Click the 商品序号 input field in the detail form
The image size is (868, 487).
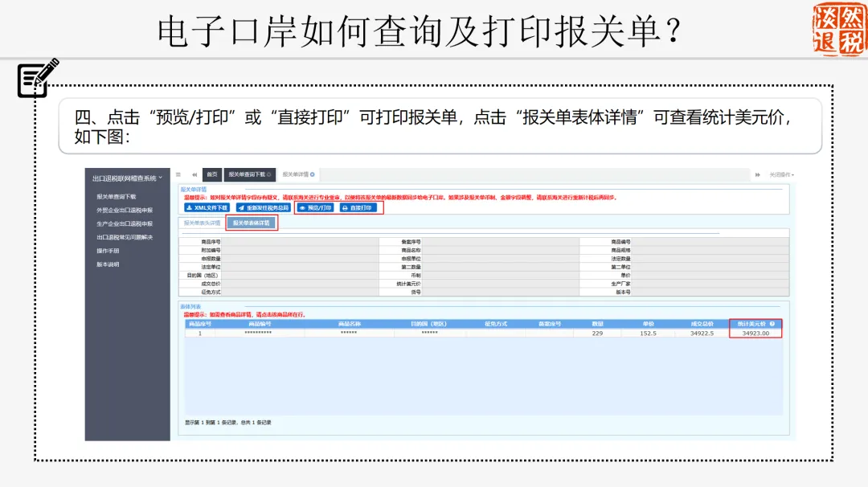click(x=300, y=242)
